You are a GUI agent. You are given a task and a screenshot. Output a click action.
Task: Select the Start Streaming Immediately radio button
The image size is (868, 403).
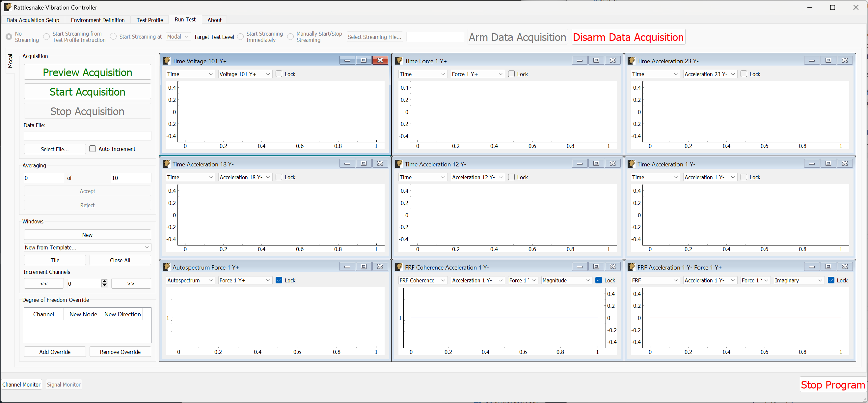pos(241,37)
